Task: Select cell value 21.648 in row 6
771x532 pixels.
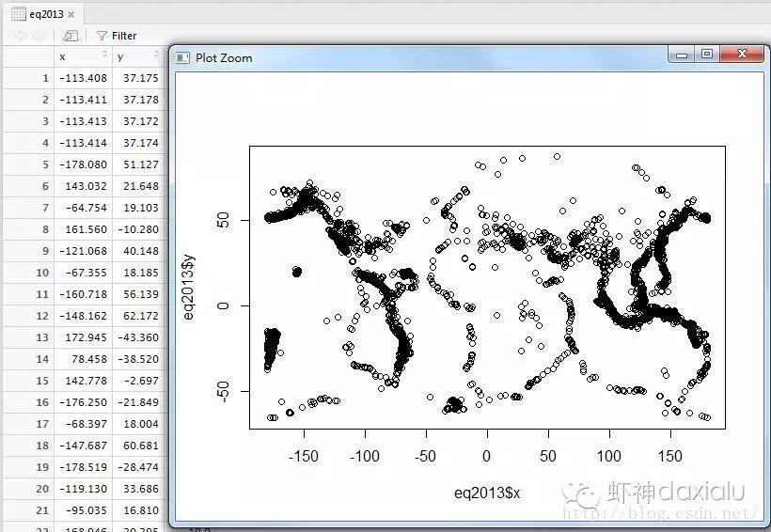Action: pos(141,186)
